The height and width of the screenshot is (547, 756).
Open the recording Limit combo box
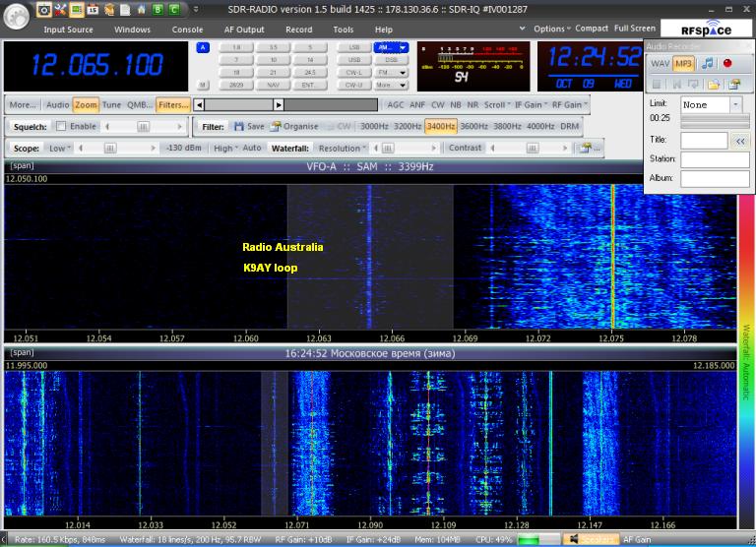tap(711, 104)
